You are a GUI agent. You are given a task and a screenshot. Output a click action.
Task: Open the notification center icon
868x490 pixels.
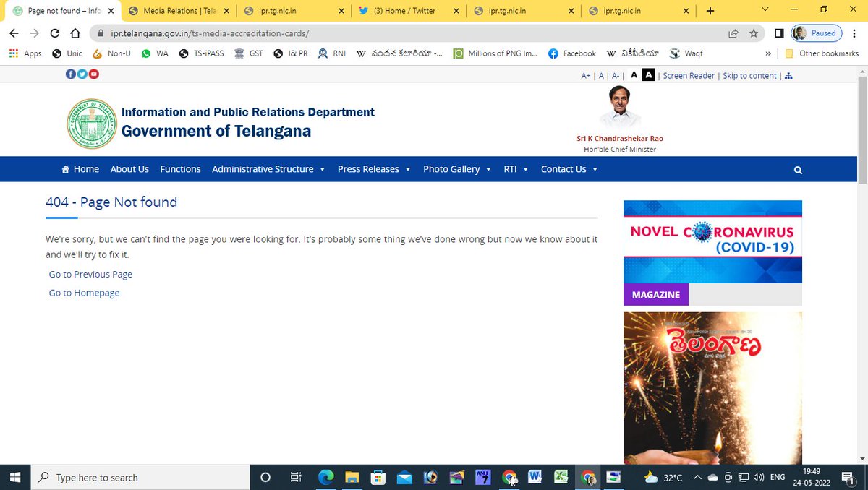point(847,477)
